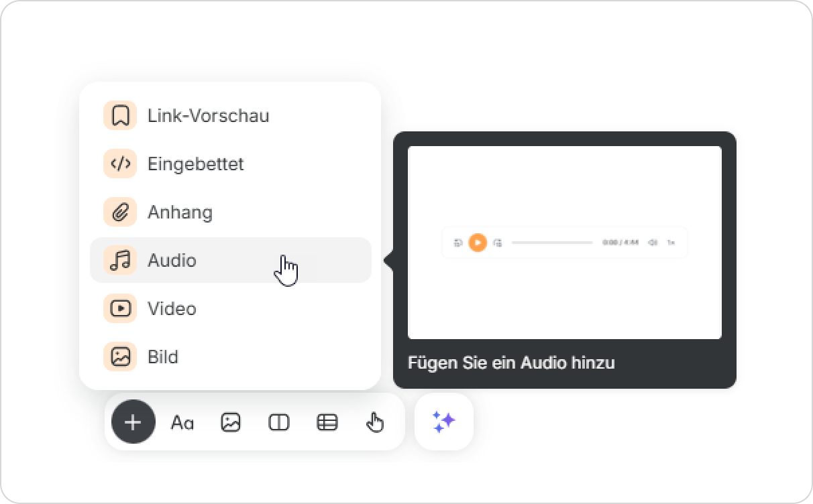Select the interactive pointer hand tool
Image resolution: width=813 pixels, height=504 pixels.
click(375, 422)
